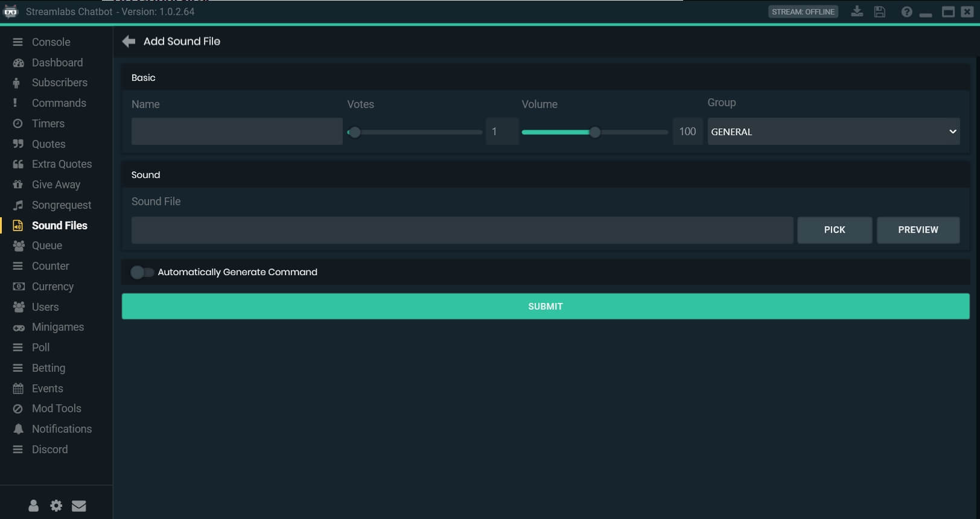Submit the new sound file form
This screenshot has width=980, height=519.
pos(545,307)
